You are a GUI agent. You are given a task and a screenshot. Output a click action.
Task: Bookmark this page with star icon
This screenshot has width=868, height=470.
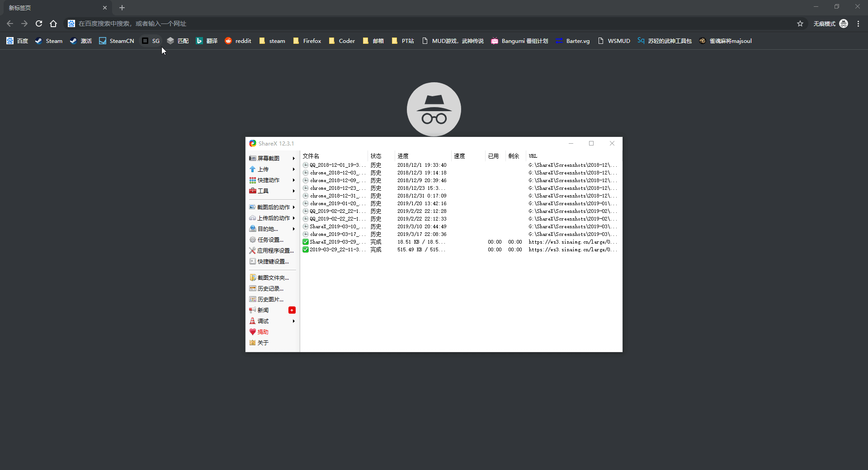(800, 23)
